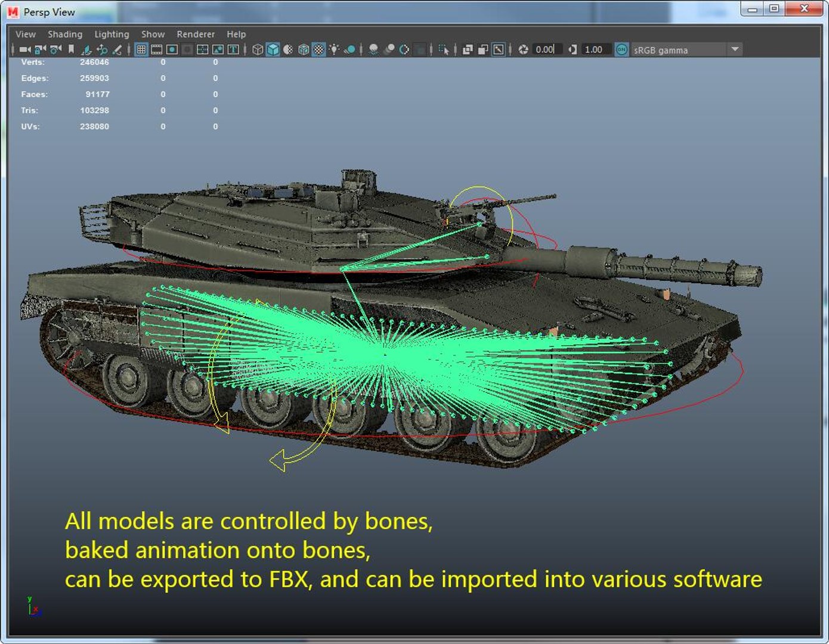The height and width of the screenshot is (644, 829).
Task: Enable Wireframe display mode
Action: click(x=258, y=49)
